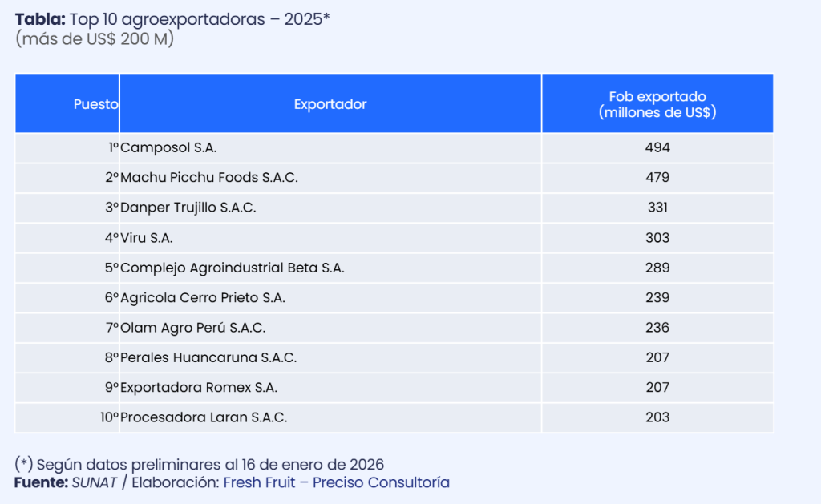Click the Exportador column header
The height and width of the screenshot is (504, 821).
[330, 104]
